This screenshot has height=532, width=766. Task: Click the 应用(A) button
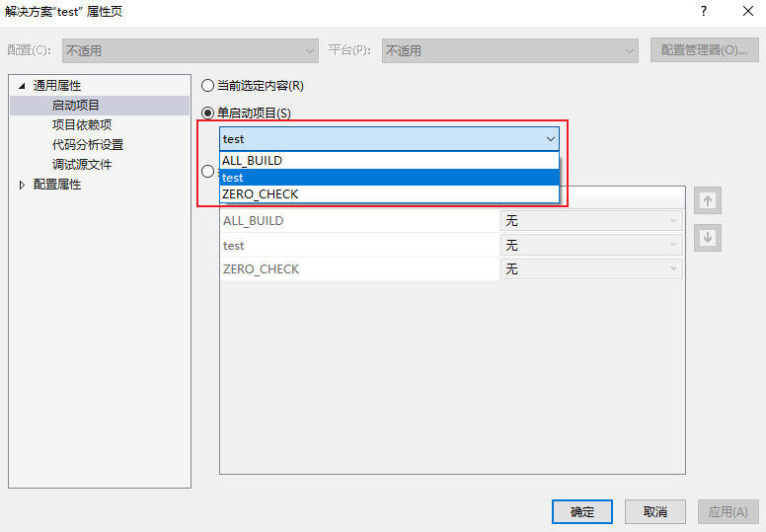[x=728, y=511]
